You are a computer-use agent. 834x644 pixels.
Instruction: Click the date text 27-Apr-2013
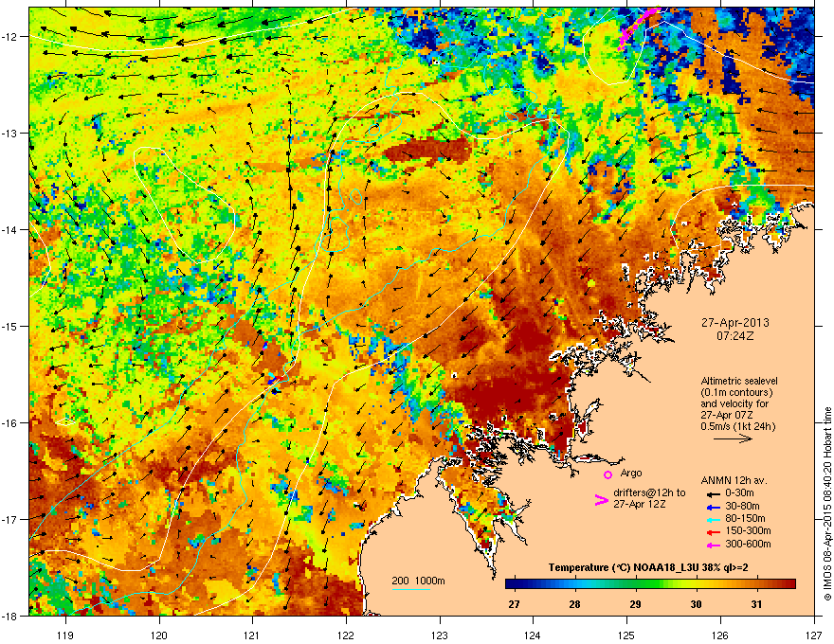point(735,323)
